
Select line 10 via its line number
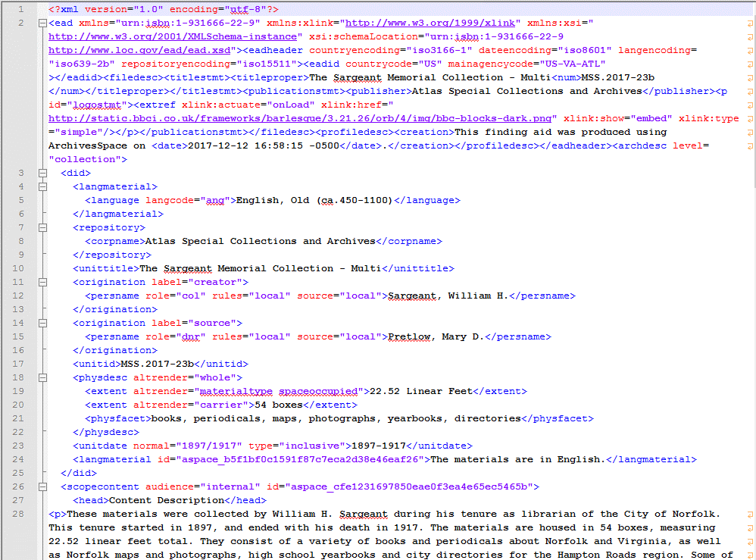[x=20, y=268]
